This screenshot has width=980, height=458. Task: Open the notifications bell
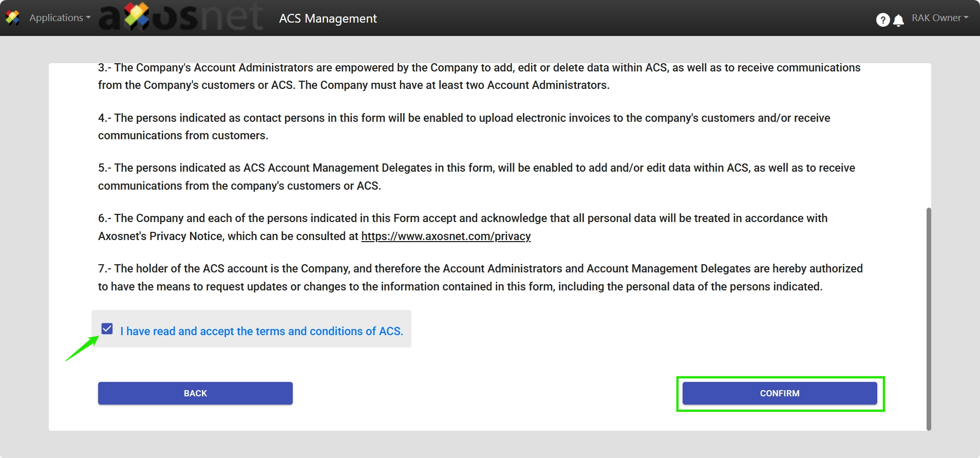(898, 20)
